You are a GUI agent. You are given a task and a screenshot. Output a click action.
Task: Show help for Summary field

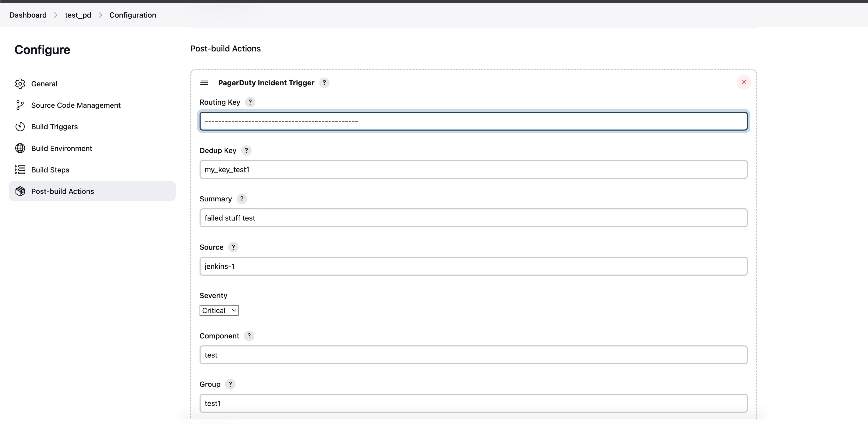coord(242,199)
